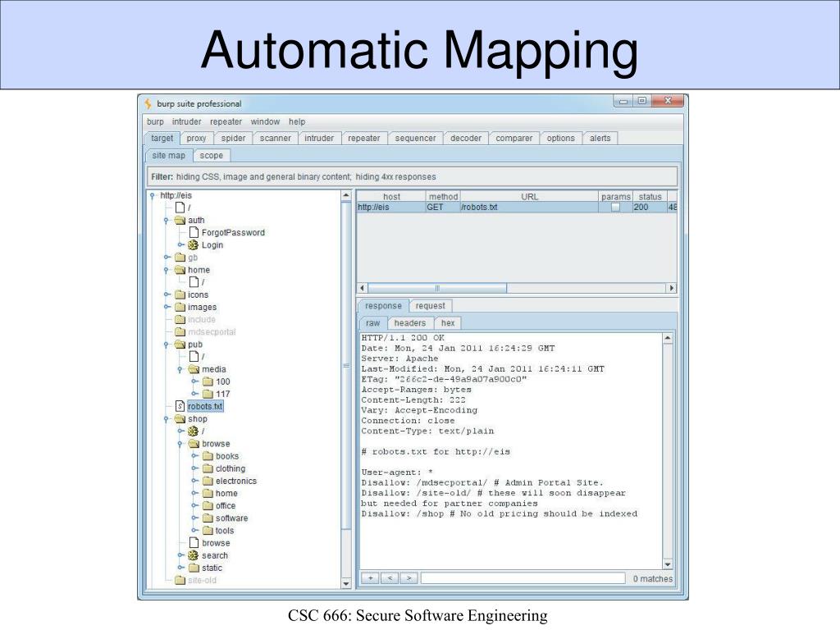Select the pub folder icon
The width and height of the screenshot is (840, 630).
tap(180, 345)
